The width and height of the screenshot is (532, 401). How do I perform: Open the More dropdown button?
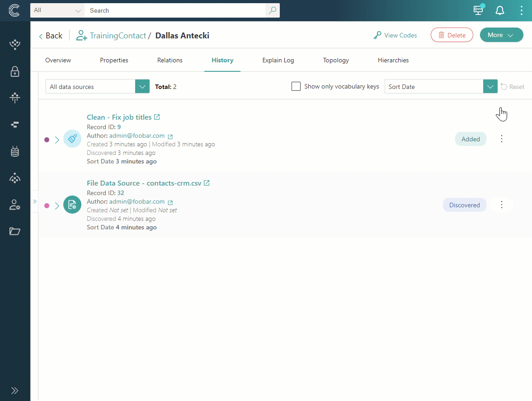coord(501,35)
